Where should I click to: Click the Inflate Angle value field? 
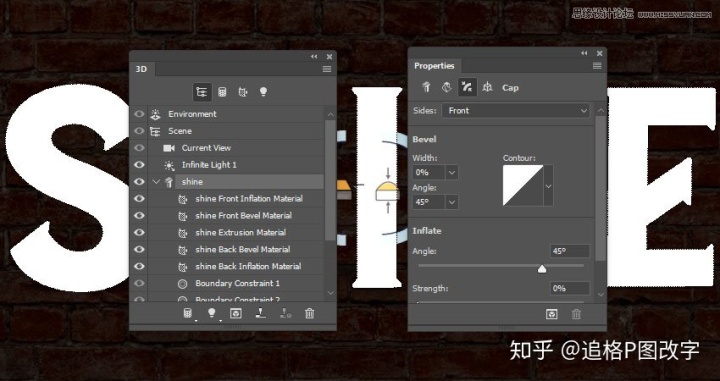pyautogui.click(x=569, y=251)
